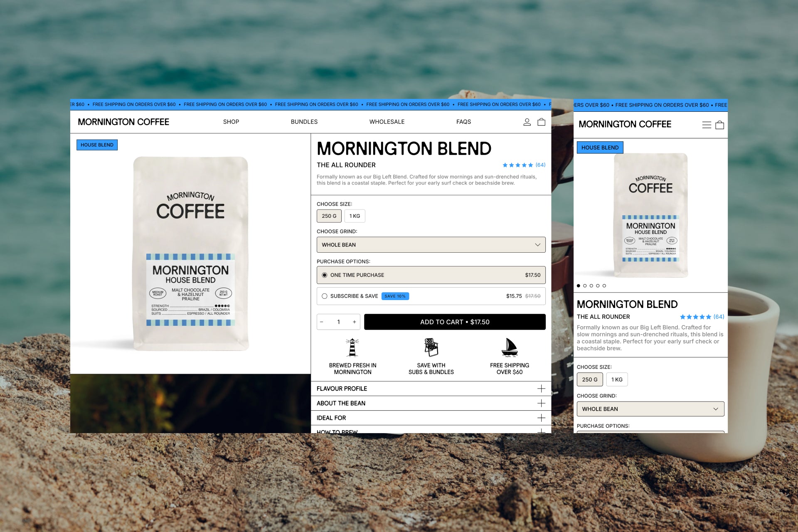Click the mobile shopping bag icon
The height and width of the screenshot is (532, 798).
click(x=720, y=125)
